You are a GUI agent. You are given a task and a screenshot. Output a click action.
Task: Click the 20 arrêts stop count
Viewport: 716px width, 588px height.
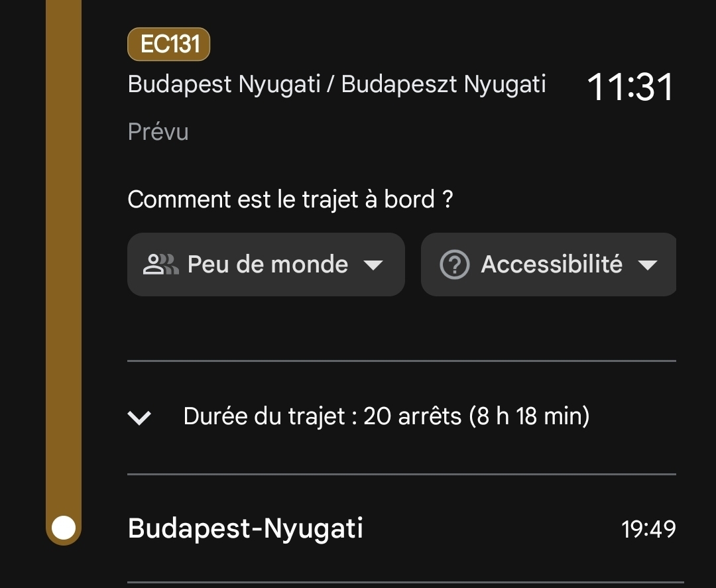tap(412, 417)
